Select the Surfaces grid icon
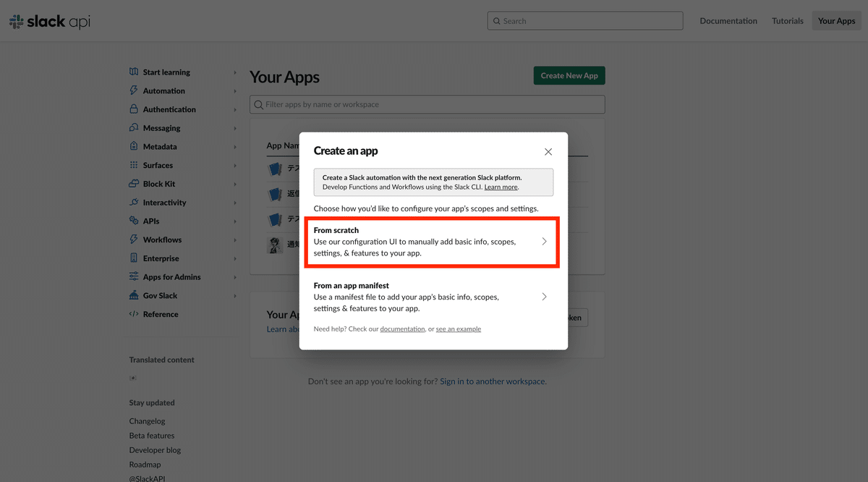This screenshot has height=482, width=868. point(134,165)
